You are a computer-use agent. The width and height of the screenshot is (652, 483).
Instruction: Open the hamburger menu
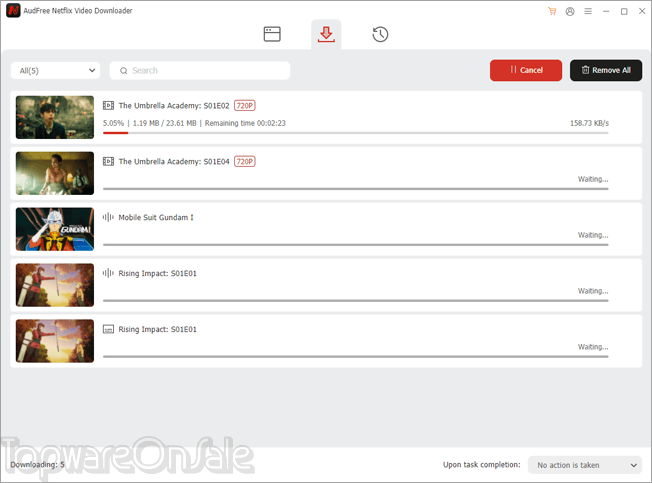pos(588,11)
